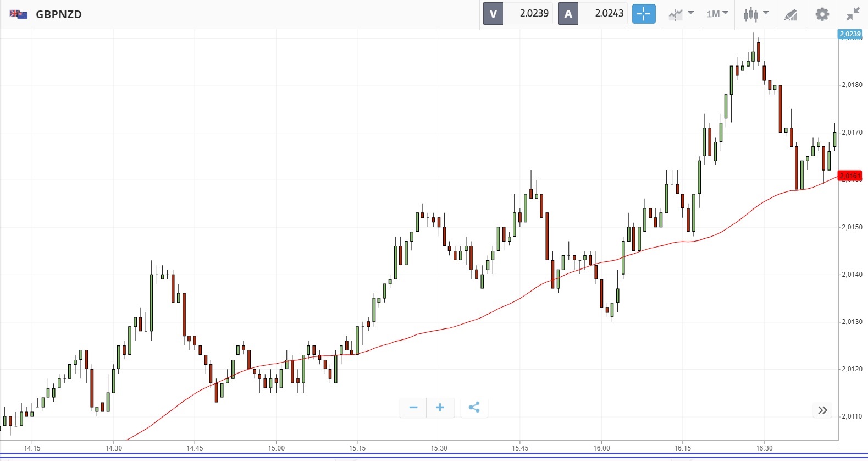Image resolution: width=868 pixels, height=461 pixels.
Task: Select the drawing tools pencil icon
Action: click(x=790, y=15)
